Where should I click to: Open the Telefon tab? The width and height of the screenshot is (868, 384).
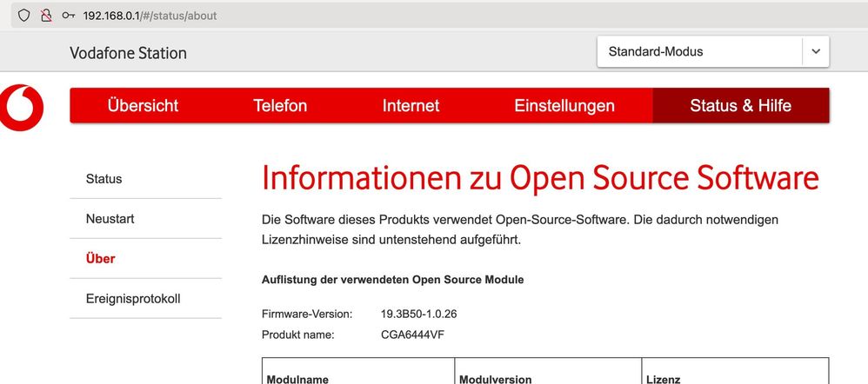(280, 105)
